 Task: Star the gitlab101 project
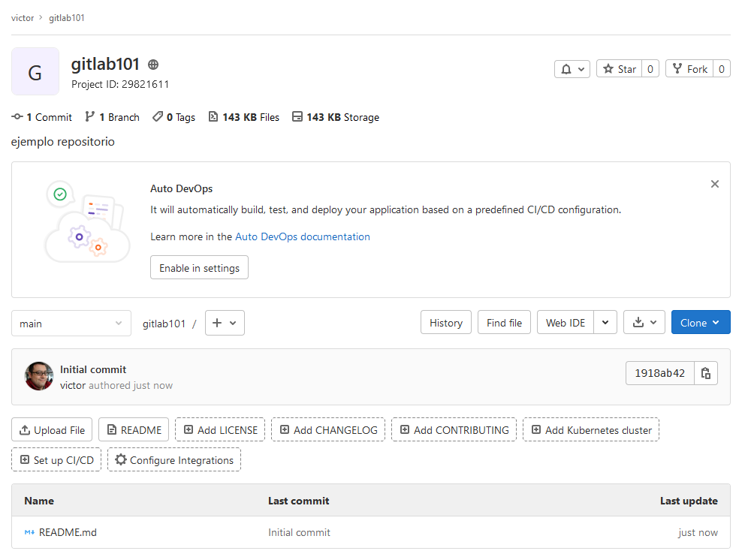coord(619,69)
